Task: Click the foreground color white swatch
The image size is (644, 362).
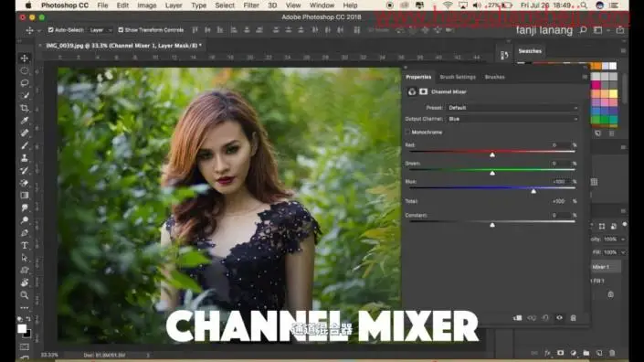Action: pyautogui.click(x=22, y=329)
